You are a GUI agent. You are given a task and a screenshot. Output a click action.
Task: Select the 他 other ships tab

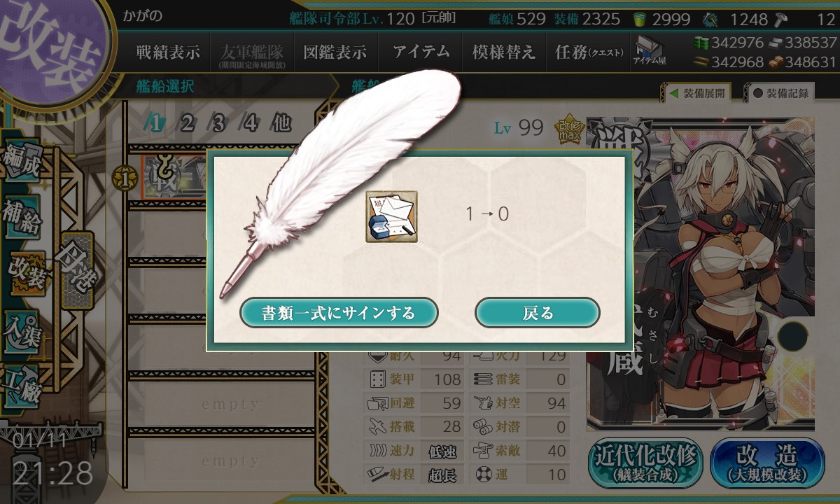(281, 124)
